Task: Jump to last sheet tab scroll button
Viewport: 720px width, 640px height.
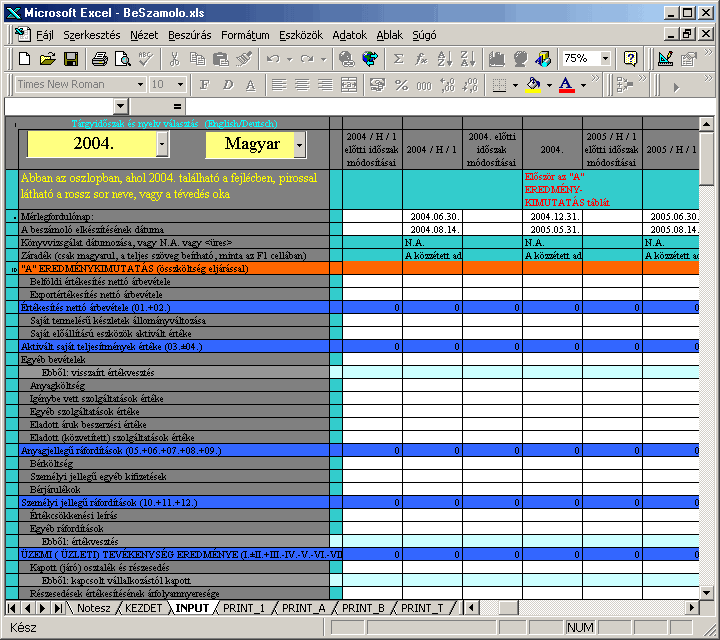Action: 58,608
